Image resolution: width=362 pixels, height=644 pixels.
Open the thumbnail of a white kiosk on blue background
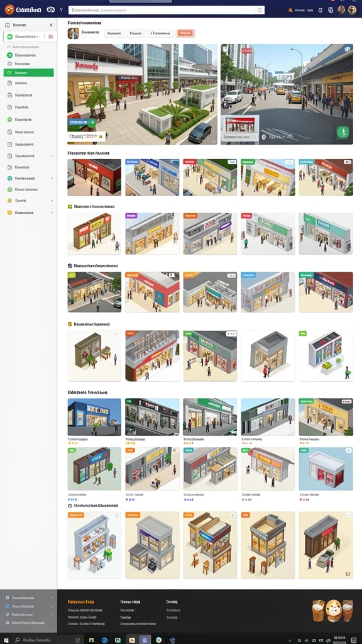click(x=326, y=469)
